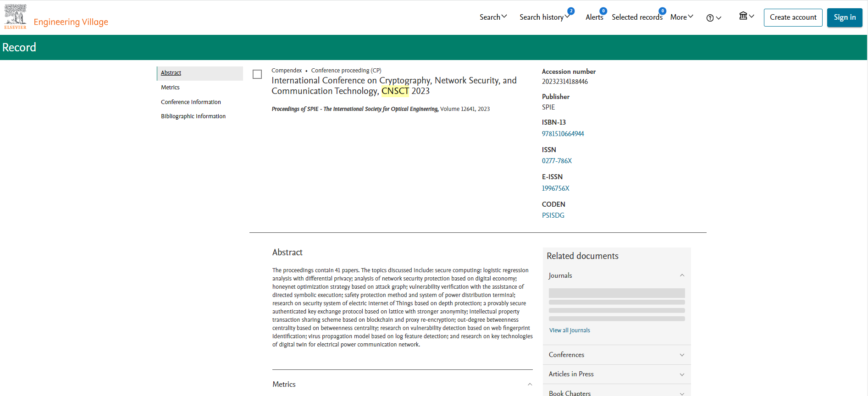Open the dropdown arrow next to the help icon
The width and height of the screenshot is (868, 396).
[719, 18]
